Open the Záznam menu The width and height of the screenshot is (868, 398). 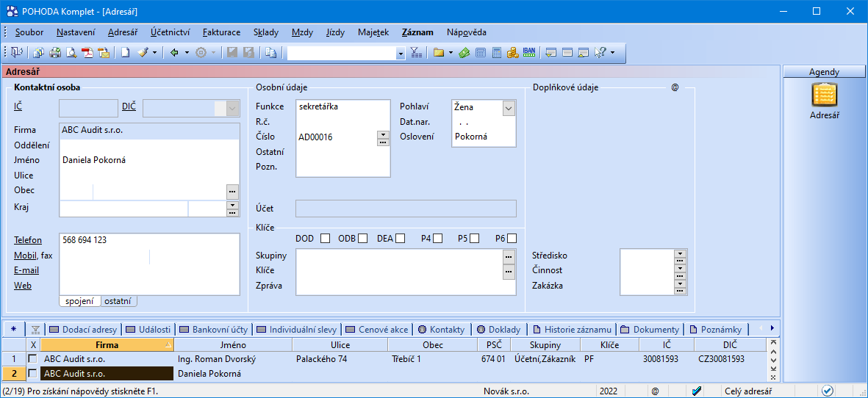tap(417, 32)
